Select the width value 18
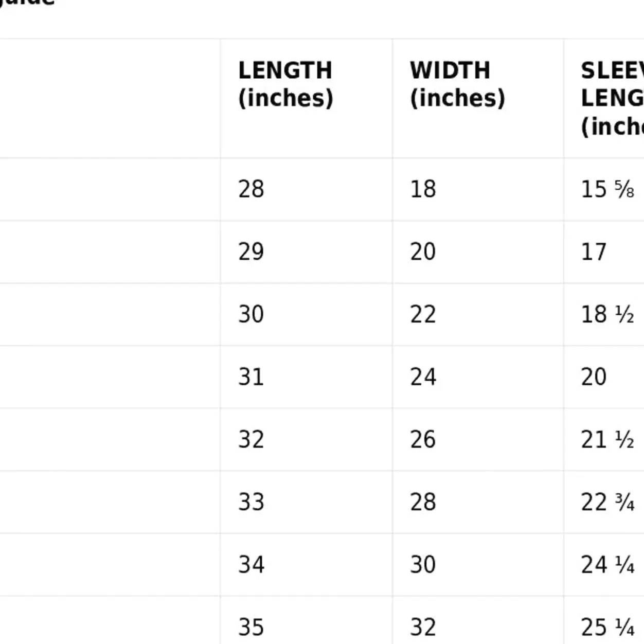The height and width of the screenshot is (644, 644). [x=423, y=189]
